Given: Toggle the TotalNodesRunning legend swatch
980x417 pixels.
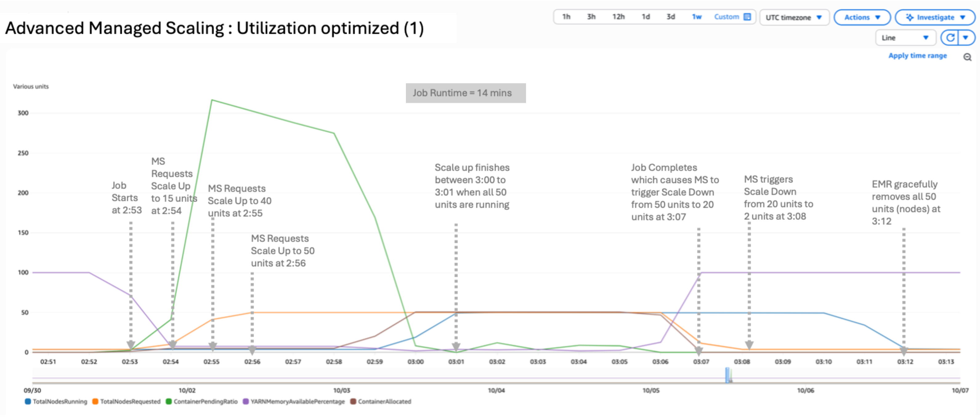Looking at the screenshot, I should tap(28, 401).
